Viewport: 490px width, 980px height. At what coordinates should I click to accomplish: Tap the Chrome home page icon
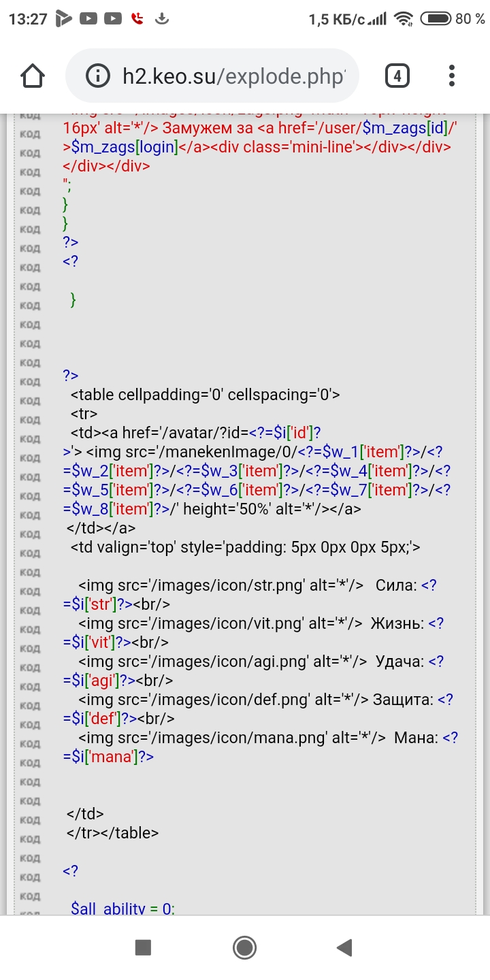click(x=33, y=76)
